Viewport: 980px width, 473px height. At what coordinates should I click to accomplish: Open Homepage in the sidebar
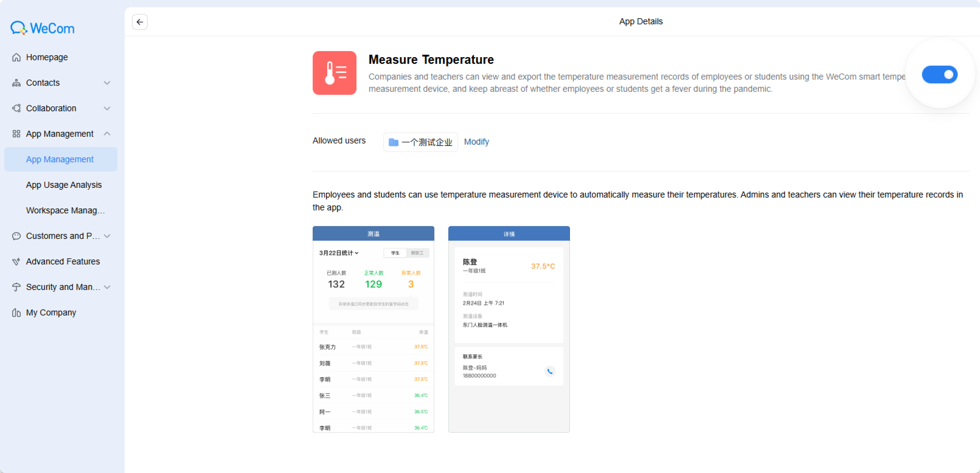coord(61,57)
